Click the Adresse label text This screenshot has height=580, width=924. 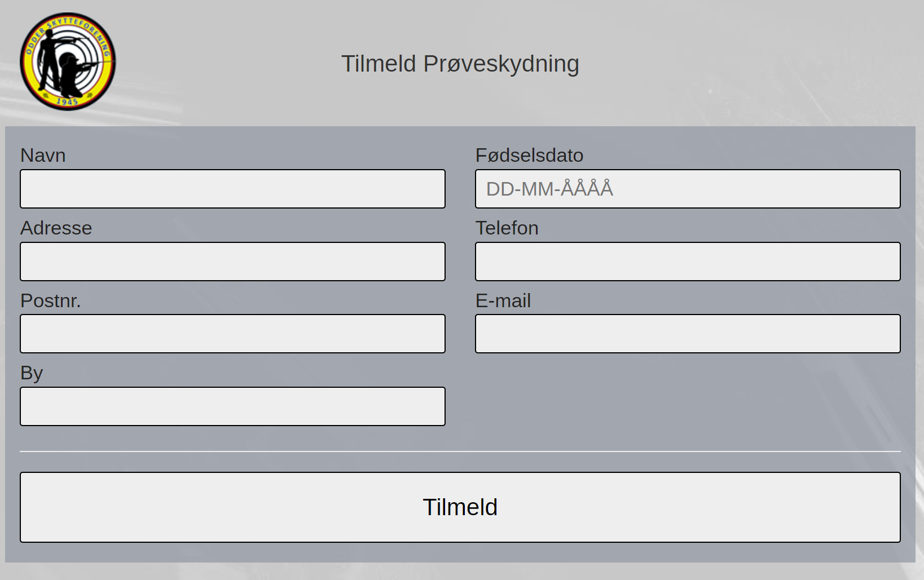coord(56,228)
